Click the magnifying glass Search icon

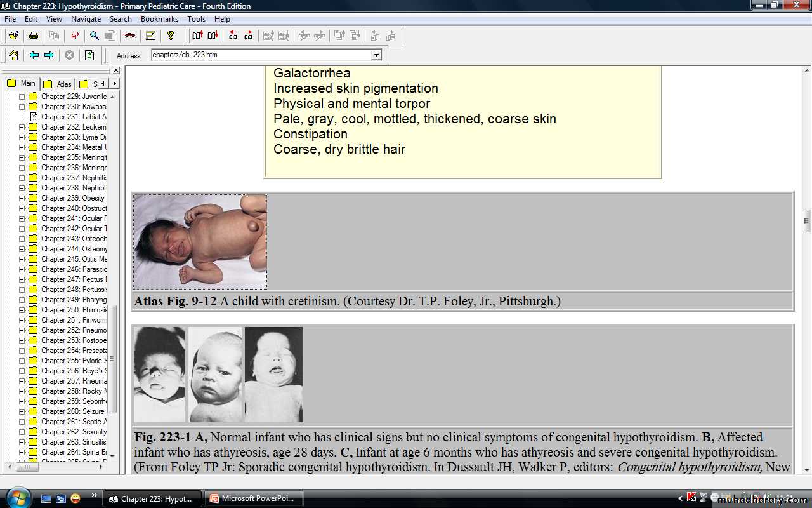94,36
